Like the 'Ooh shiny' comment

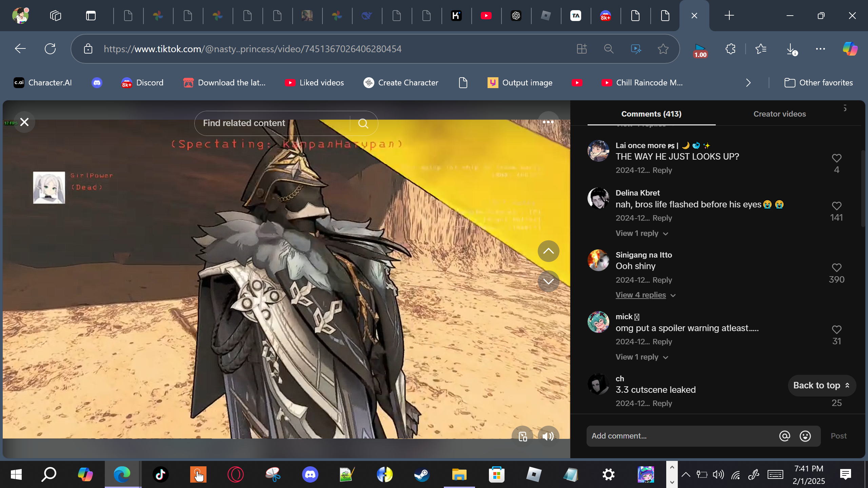836,268
